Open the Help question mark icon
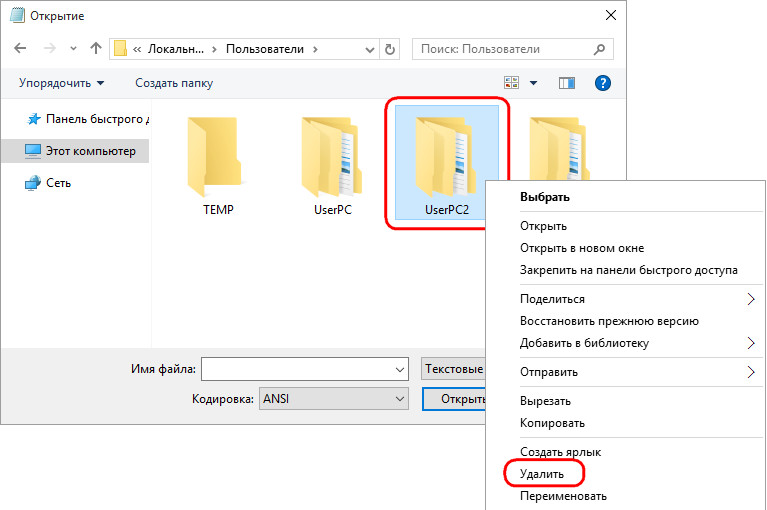The image size is (767, 510). pyautogui.click(x=603, y=83)
